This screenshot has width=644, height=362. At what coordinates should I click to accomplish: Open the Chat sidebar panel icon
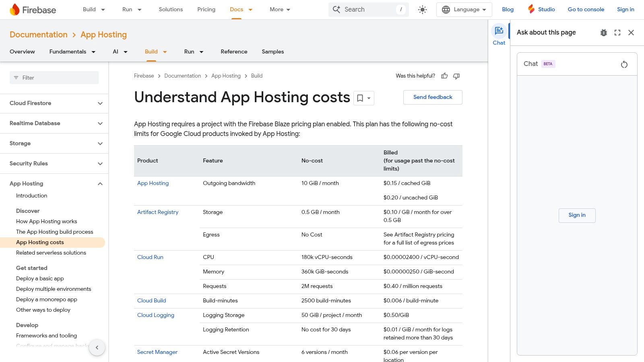pyautogui.click(x=499, y=33)
